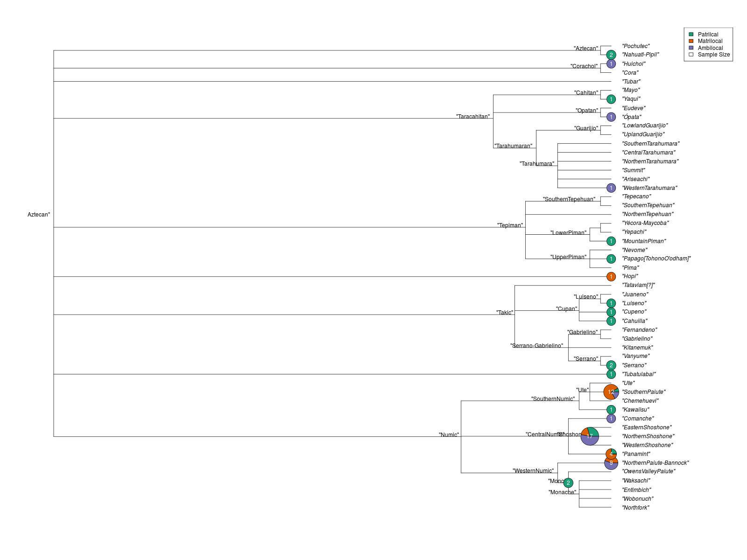Viewport: 747px width, 560px height.
Task: Click the green circle beside Nahuatl-Pipil
Action: (x=611, y=55)
